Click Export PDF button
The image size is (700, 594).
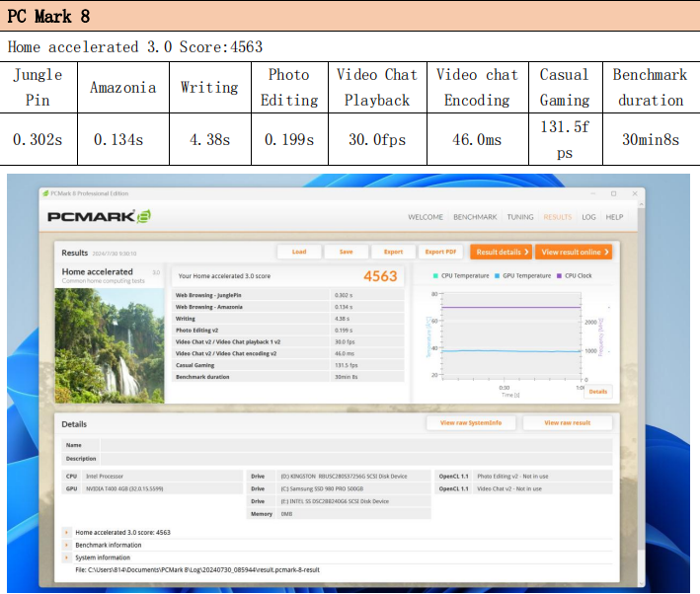pos(440,252)
